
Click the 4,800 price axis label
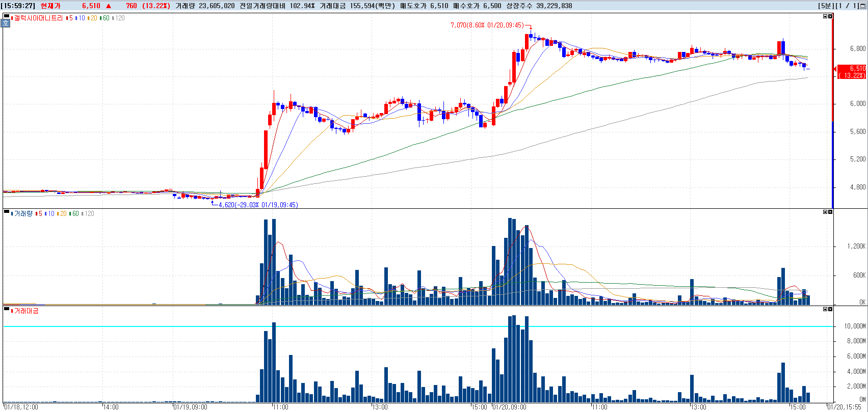coord(858,187)
